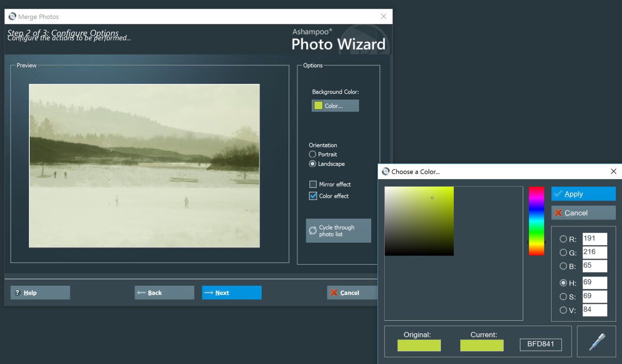Click the G value input field
Image resolution: width=622 pixels, height=364 pixels.
[594, 252]
